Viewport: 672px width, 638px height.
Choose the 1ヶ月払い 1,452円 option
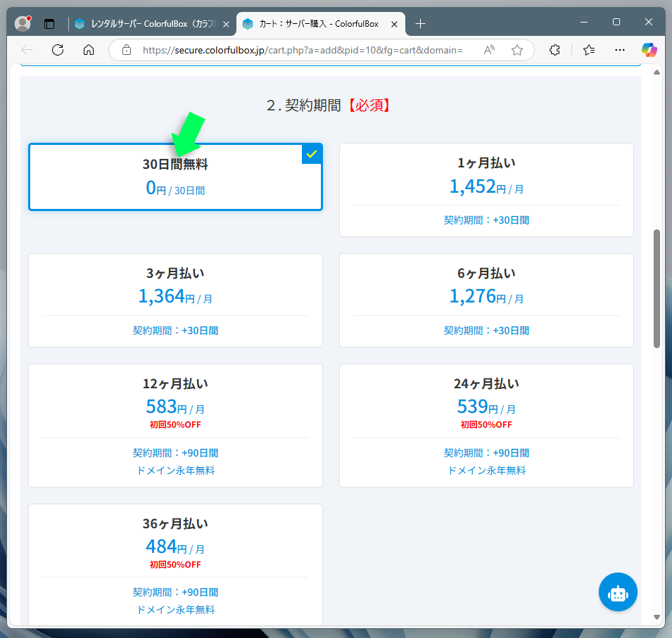click(x=486, y=190)
